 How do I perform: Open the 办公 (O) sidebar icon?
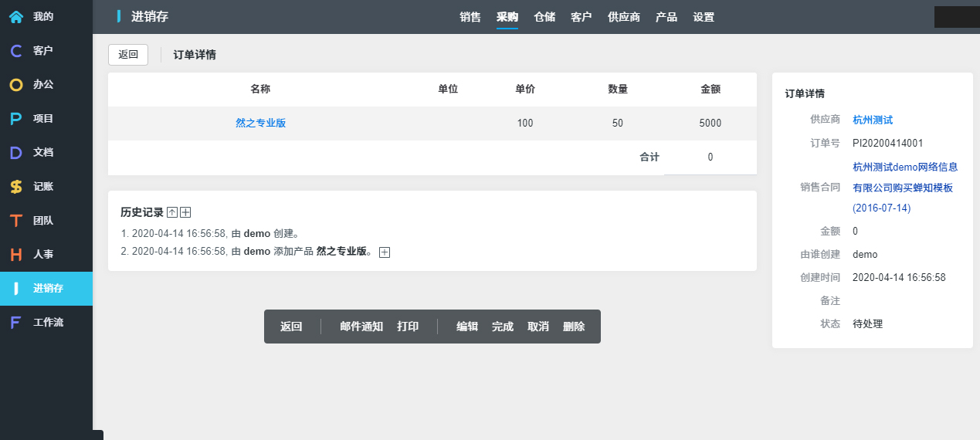click(15, 85)
